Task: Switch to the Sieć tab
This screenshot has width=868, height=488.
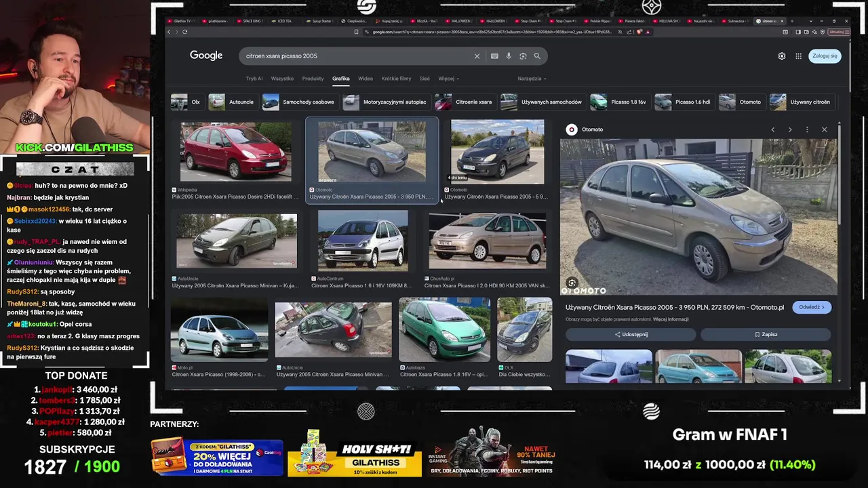Action: pos(425,79)
